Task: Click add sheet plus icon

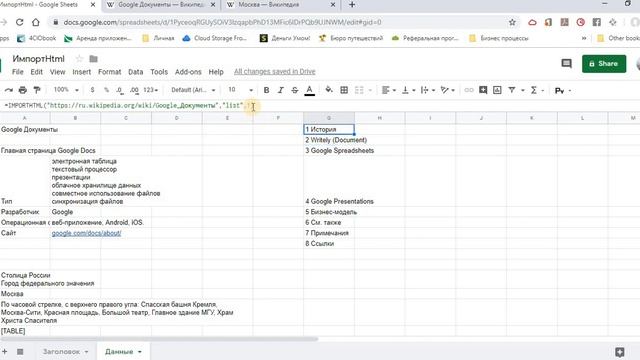Action: coord(4,351)
